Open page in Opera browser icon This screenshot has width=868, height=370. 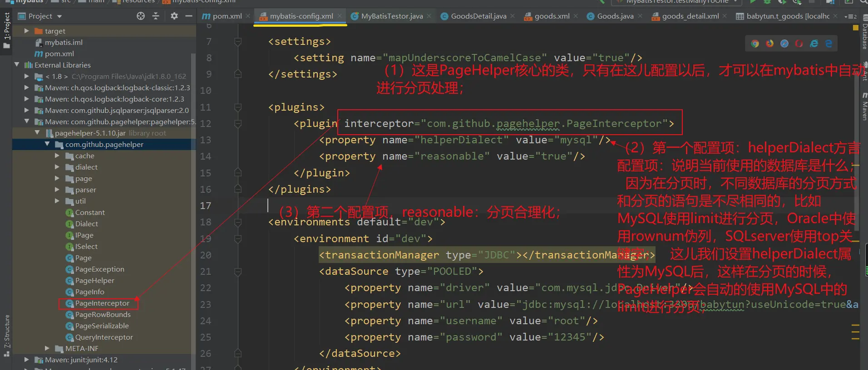coord(799,44)
